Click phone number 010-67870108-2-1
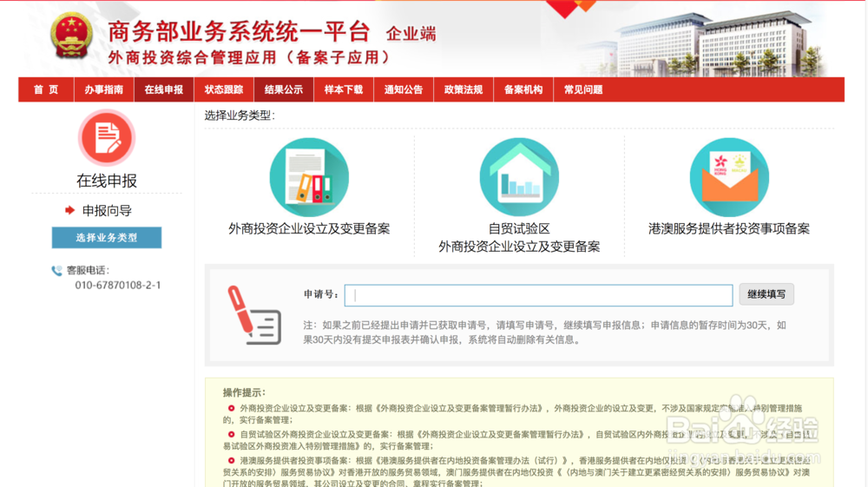The image size is (868, 487). (x=118, y=285)
